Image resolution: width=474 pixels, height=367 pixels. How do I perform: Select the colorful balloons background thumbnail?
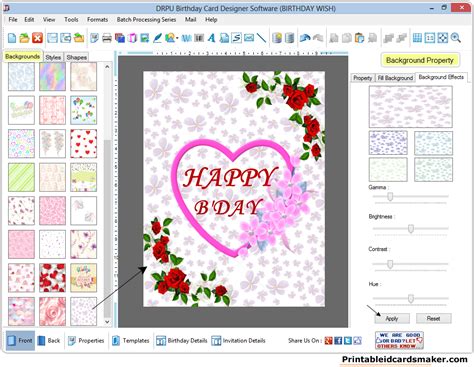(84, 110)
